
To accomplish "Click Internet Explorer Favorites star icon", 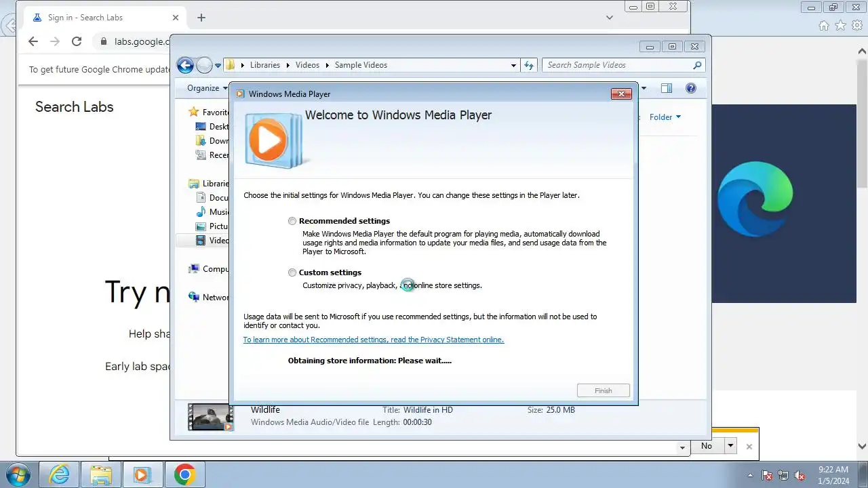I will 840,26.
